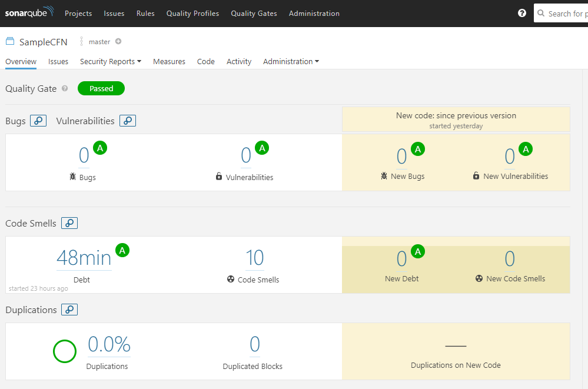The image size is (588, 389).
Task: Expand the Security Reports dropdown
Action: (111, 61)
